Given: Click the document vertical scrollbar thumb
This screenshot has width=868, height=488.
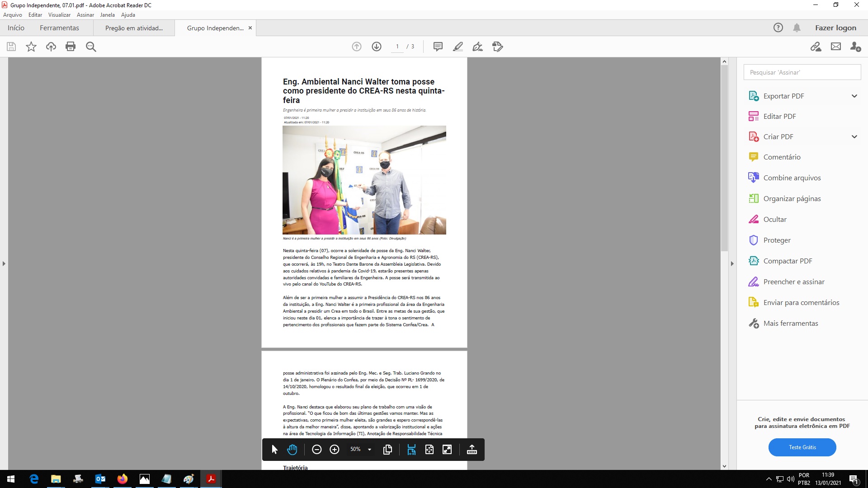Looking at the screenshot, I should (724, 158).
